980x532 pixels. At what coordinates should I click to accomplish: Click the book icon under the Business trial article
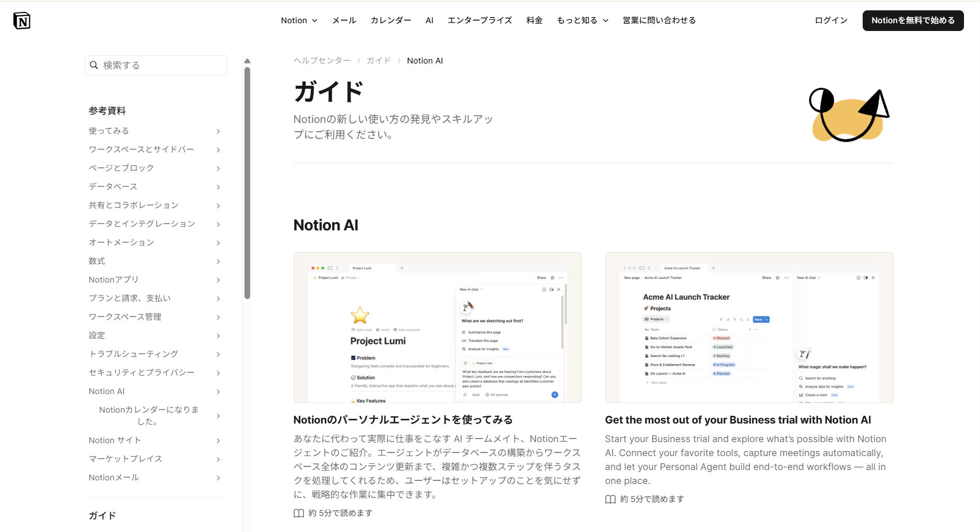coord(610,499)
